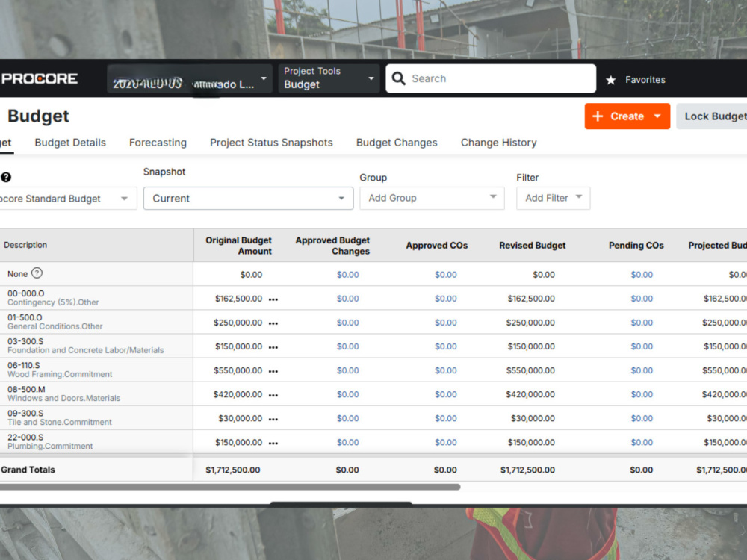The width and height of the screenshot is (747, 560).
Task: Open the Add Group dropdown
Action: click(432, 198)
